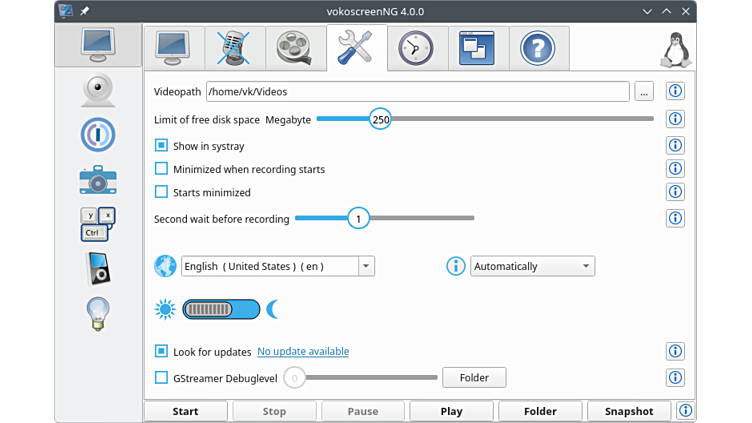752x423 pixels.
Task: Enable Minimized when recording starts
Action: (x=161, y=169)
